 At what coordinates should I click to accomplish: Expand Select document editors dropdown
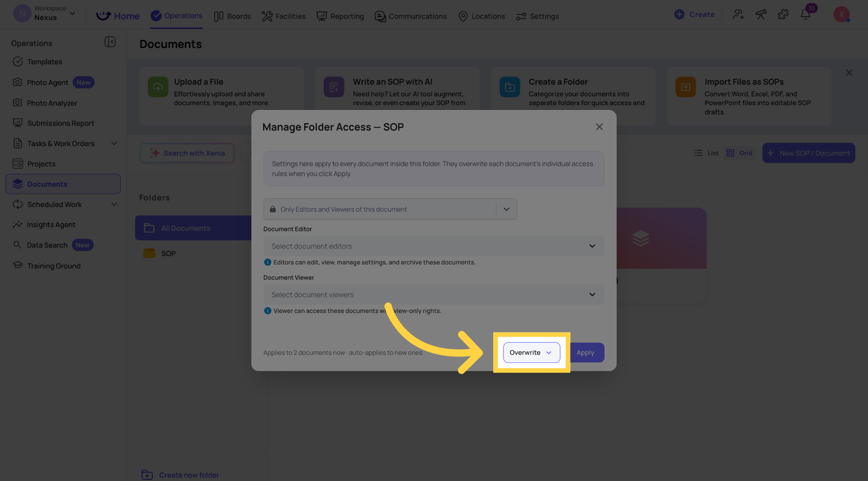pos(434,246)
